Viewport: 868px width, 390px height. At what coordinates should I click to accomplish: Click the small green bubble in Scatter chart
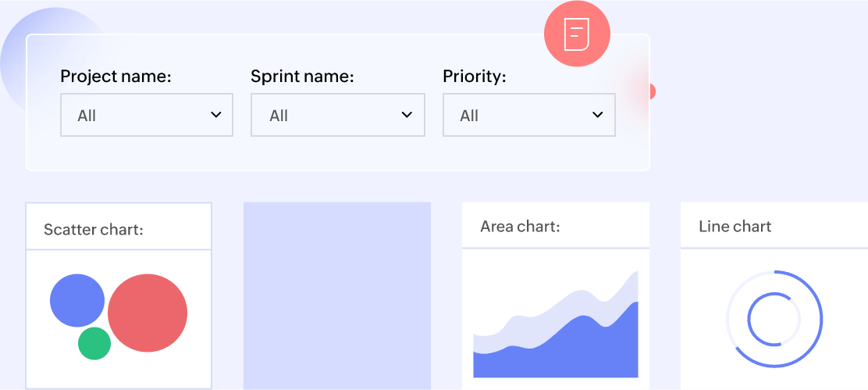click(x=94, y=344)
